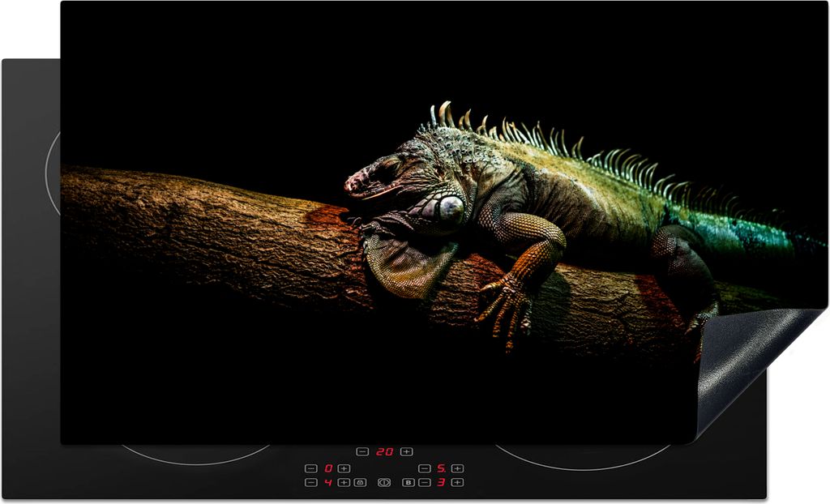Tap the red timer display showing 20
The height and width of the screenshot is (504, 830).
click(384, 451)
